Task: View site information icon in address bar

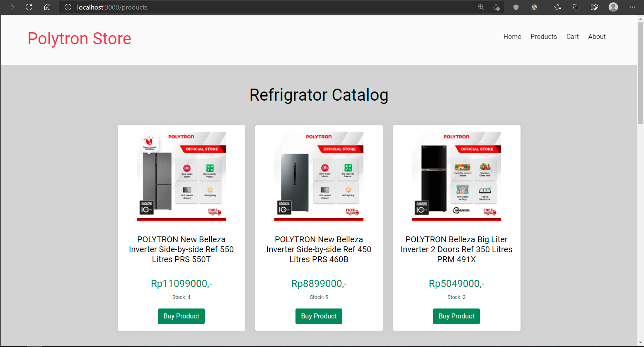Action: [x=68, y=7]
